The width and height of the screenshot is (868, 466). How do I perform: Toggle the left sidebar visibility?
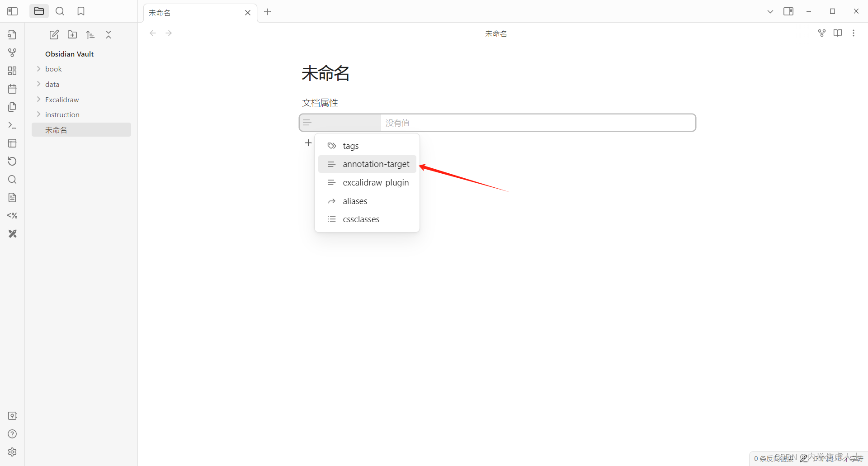click(12, 11)
